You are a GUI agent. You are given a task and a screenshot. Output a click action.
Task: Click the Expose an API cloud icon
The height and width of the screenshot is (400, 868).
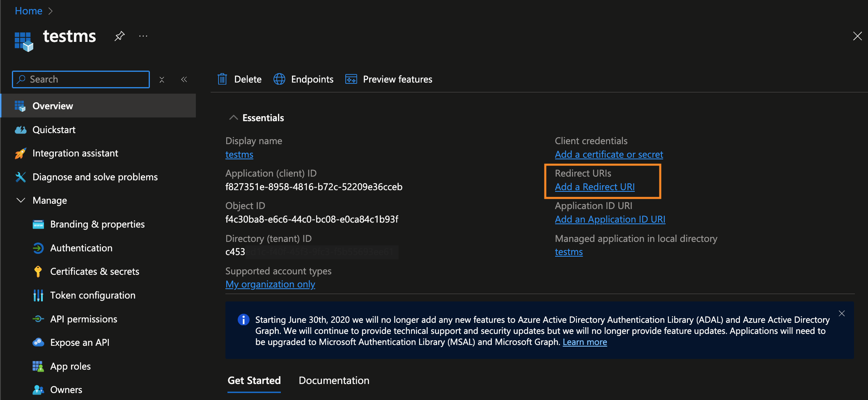point(38,343)
